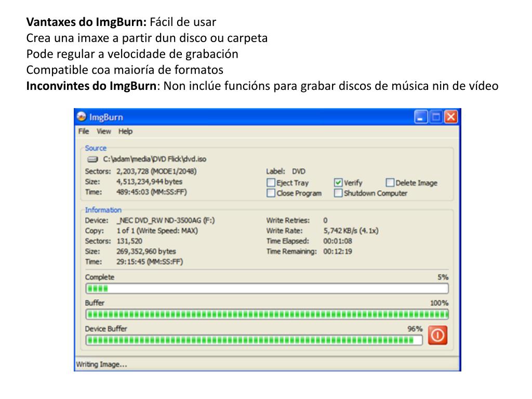Close the ImgBurn window
532x399 pixels.
pos(451,117)
